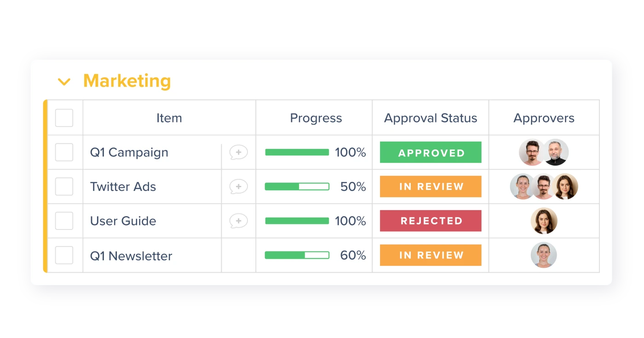Open the APPROVED status dropdown for Q1 Campaign
The width and height of the screenshot is (644, 338).
pyautogui.click(x=431, y=152)
